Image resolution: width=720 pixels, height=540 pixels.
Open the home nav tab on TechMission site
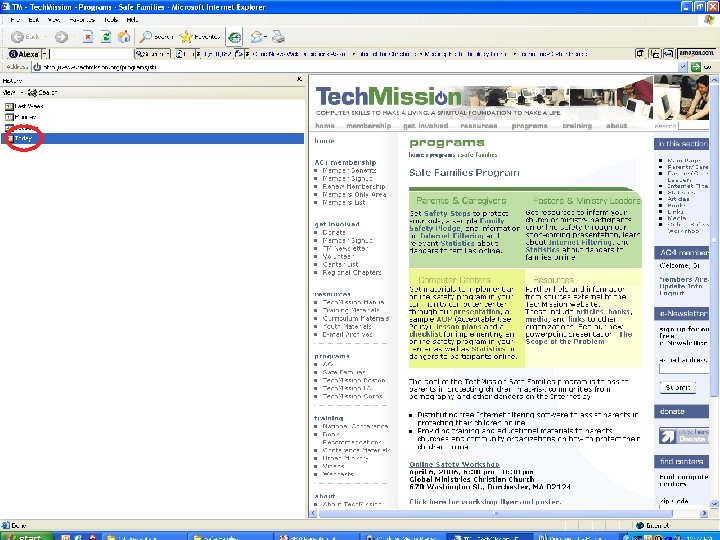coord(325,126)
